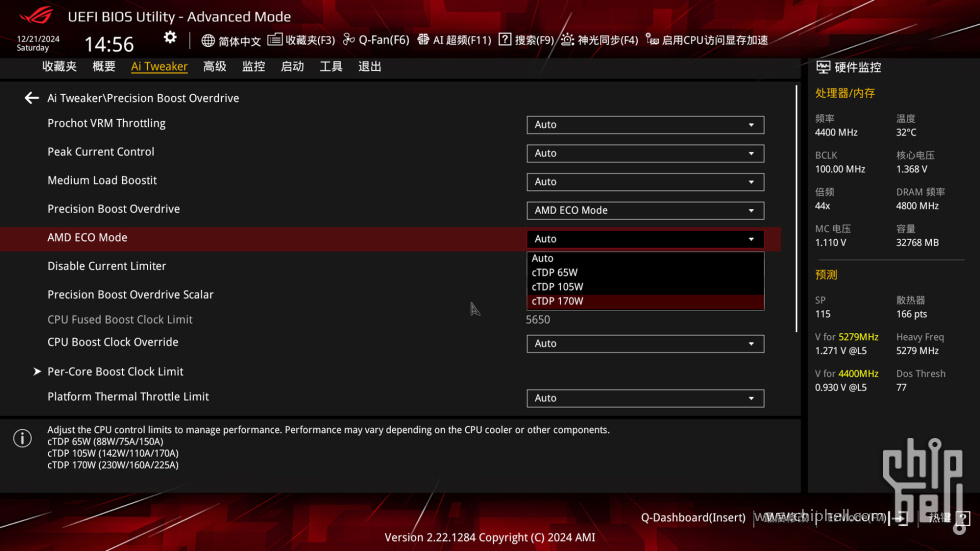The width and height of the screenshot is (980, 551).
Task: Click the 5279MHz yellow voltage label
Action: (x=859, y=337)
